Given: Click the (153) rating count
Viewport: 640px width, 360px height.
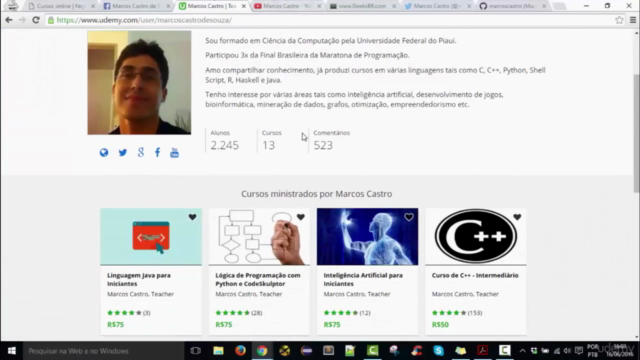Looking at the screenshot, I should (475, 313).
